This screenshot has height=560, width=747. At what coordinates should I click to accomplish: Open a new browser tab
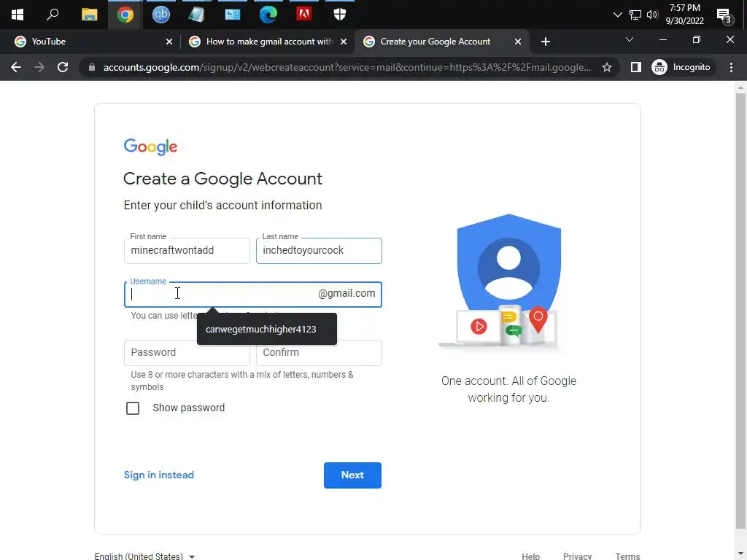(x=546, y=42)
